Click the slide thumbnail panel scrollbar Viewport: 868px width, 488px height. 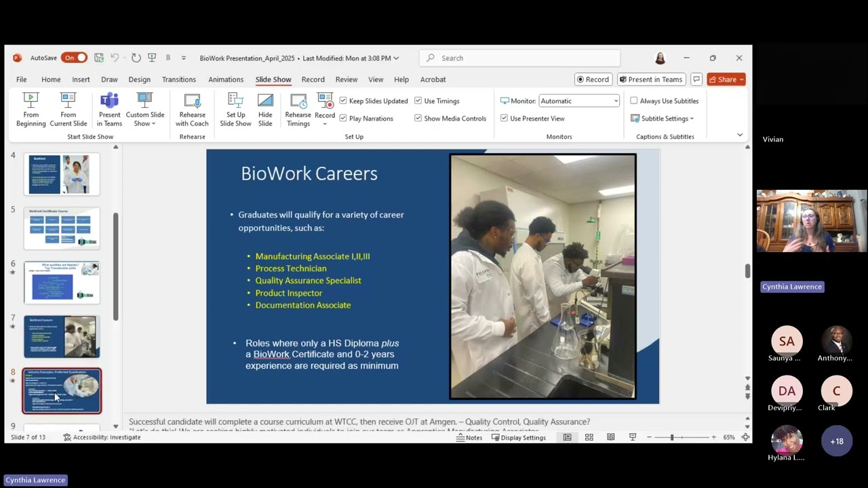point(115,267)
